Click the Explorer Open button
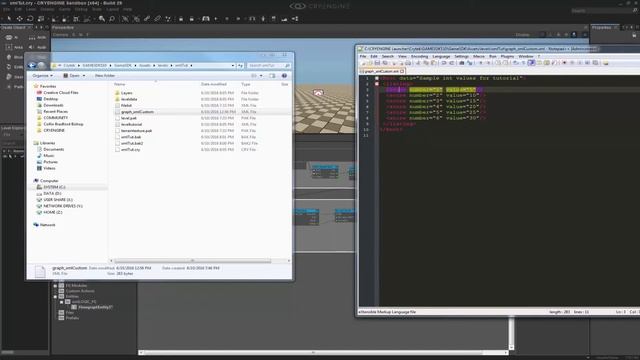 (71, 76)
